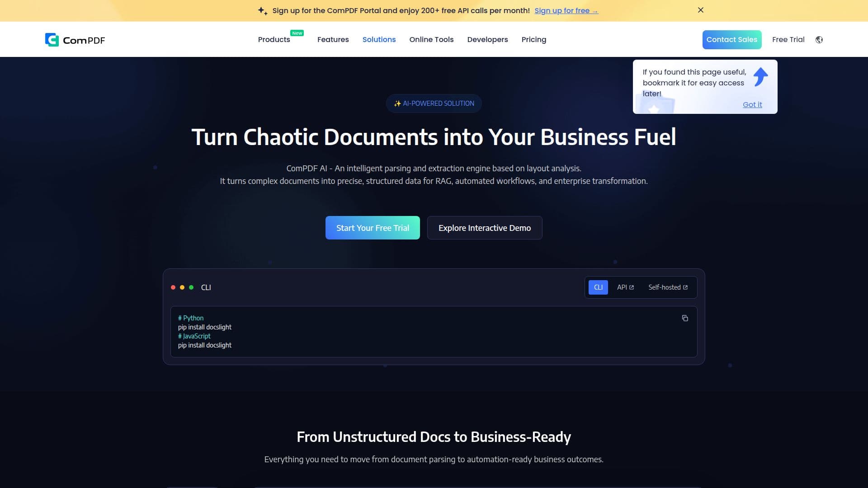
Task: Open the ComPDF logo homepage
Action: 75,40
